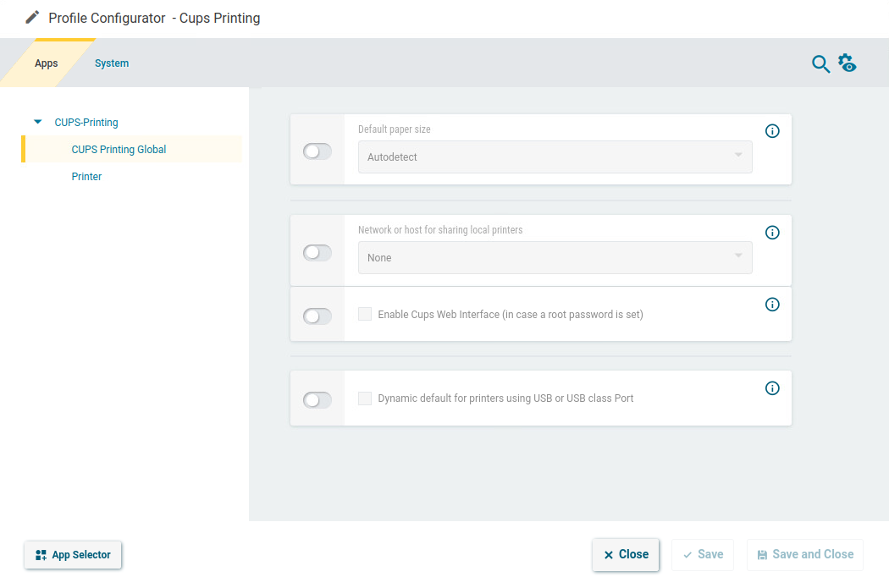Click Save and Close

pos(804,554)
